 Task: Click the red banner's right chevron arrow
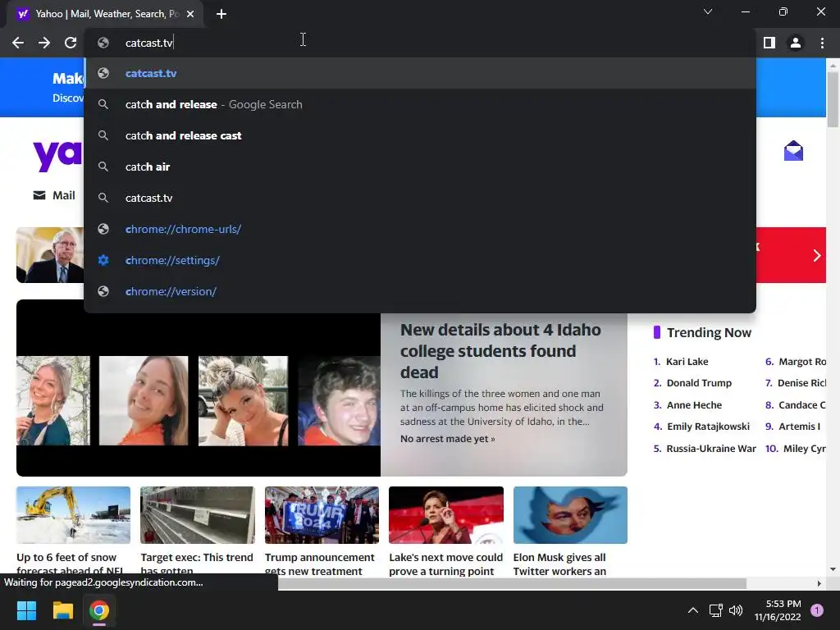pos(816,256)
